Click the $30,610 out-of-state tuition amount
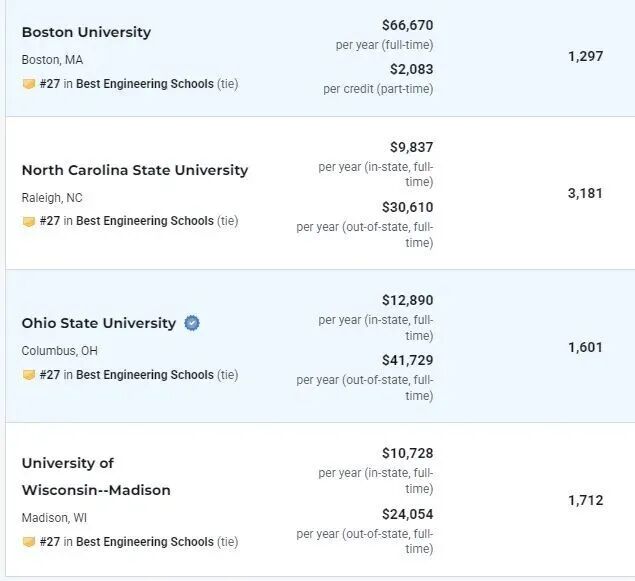 [x=407, y=207]
